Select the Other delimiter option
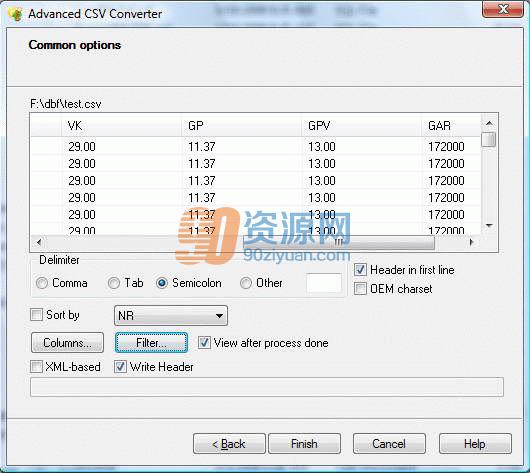Viewport: 530px width, 473px height. (246, 283)
